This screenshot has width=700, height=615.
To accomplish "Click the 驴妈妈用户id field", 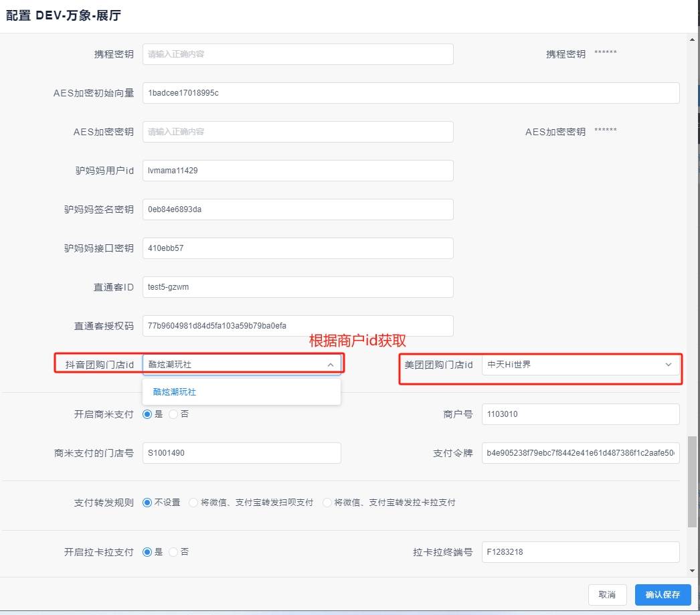I will [298, 171].
